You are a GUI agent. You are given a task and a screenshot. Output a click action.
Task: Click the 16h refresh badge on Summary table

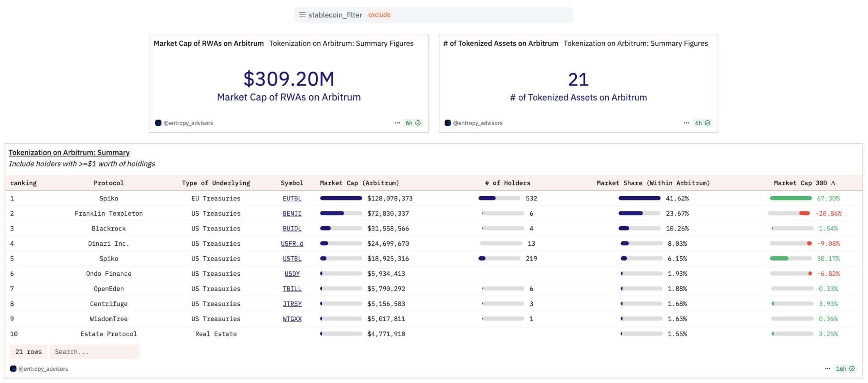point(845,369)
